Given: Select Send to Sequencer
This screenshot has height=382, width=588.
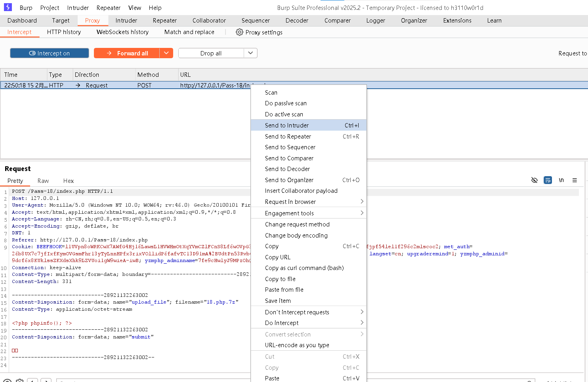Looking at the screenshot, I should coord(309,147).
